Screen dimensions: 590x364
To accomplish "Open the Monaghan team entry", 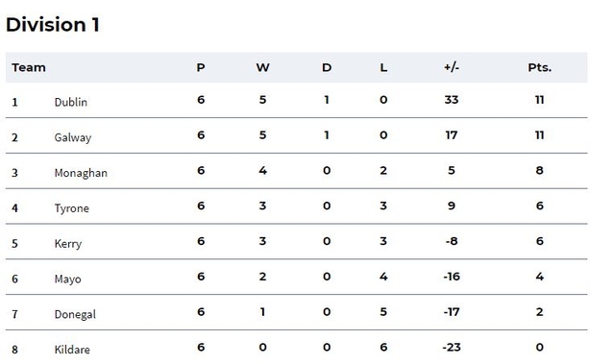I will click(81, 173).
